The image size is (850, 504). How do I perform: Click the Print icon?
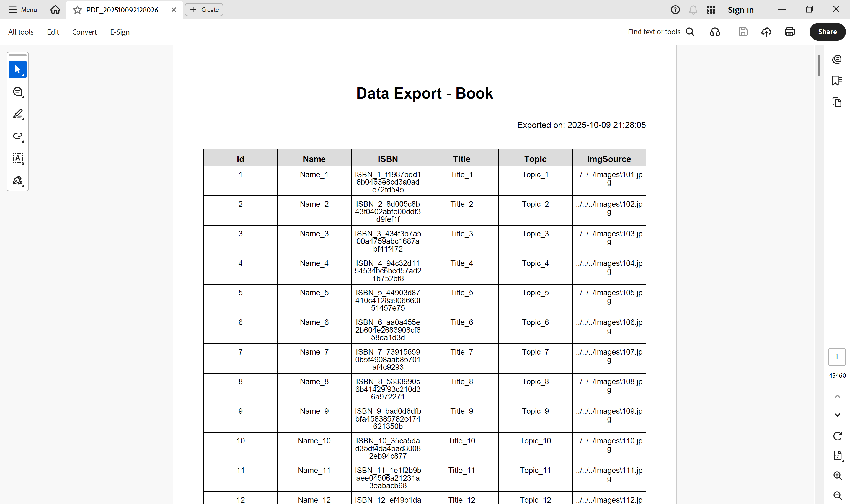coord(789,32)
